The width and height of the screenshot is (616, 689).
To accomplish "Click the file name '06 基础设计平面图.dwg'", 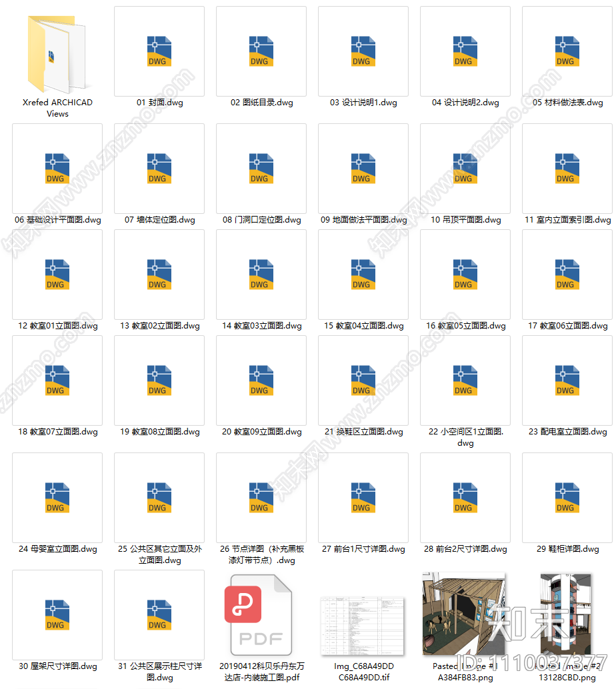I will 57,220.
